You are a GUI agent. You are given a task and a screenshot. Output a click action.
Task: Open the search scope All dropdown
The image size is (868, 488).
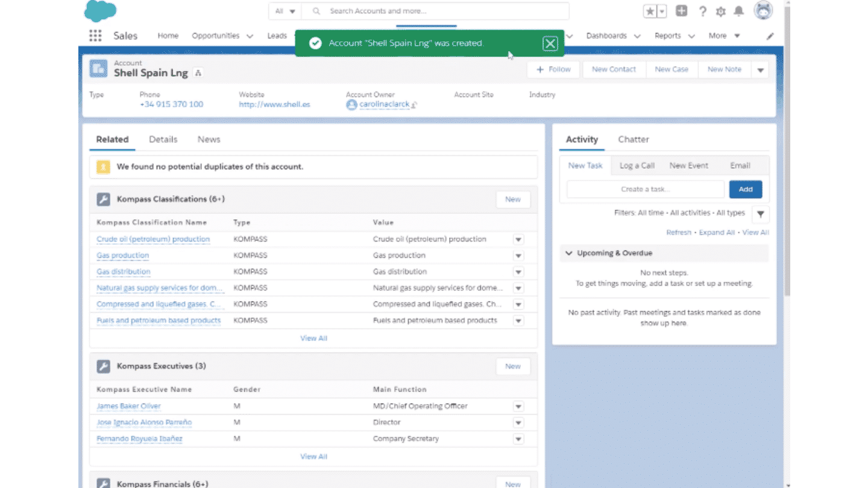[285, 11]
